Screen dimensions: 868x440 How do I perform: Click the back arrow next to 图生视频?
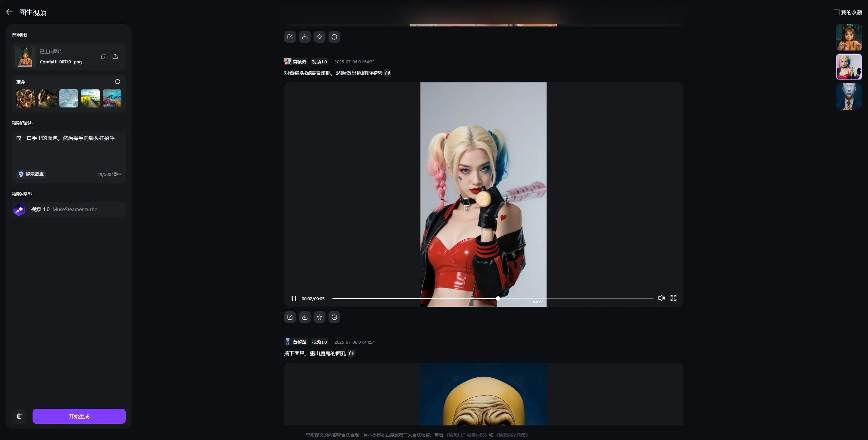(x=9, y=12)
